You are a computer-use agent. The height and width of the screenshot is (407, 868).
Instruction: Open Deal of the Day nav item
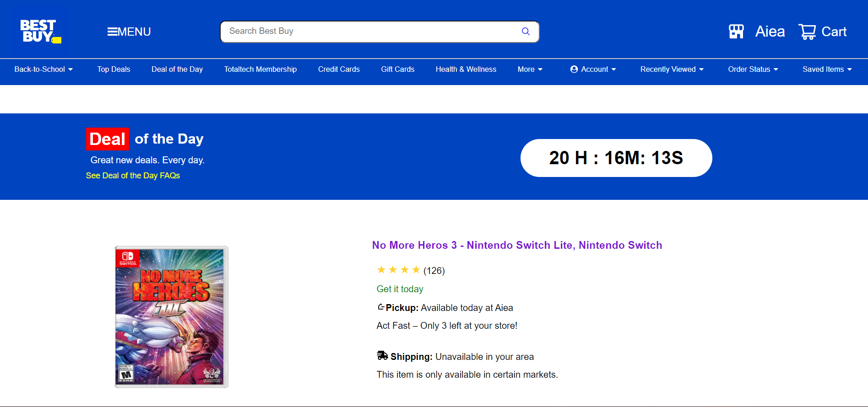pyautogui.click(x=177, y=69)
